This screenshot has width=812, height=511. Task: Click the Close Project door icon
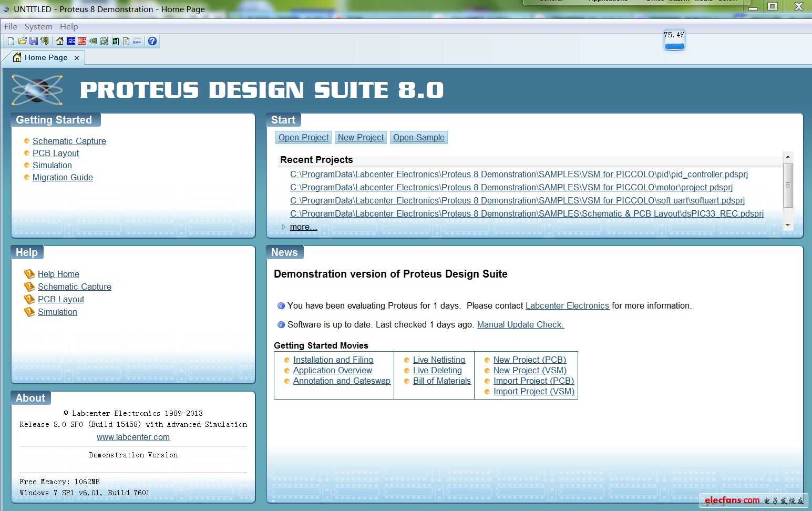45,41
